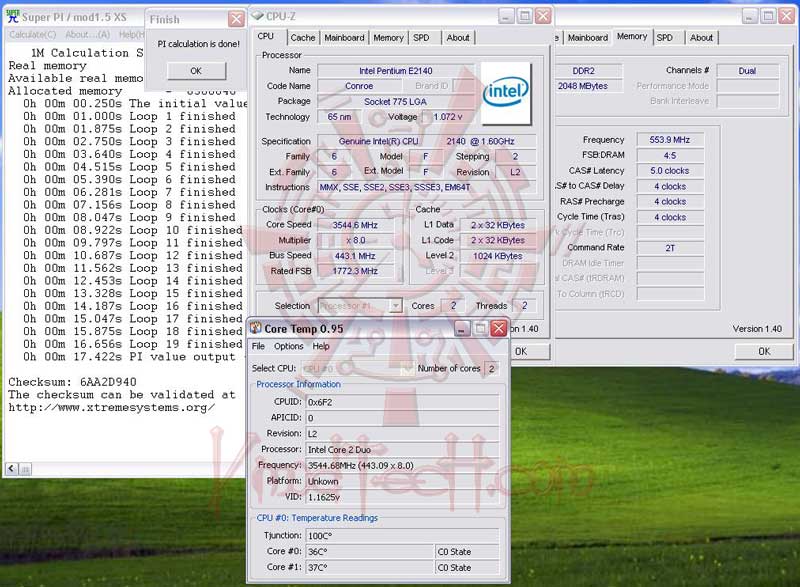Open the SPD tab in front CPU-Z
This screenshot has height=587, width=800.
point(421,38)
